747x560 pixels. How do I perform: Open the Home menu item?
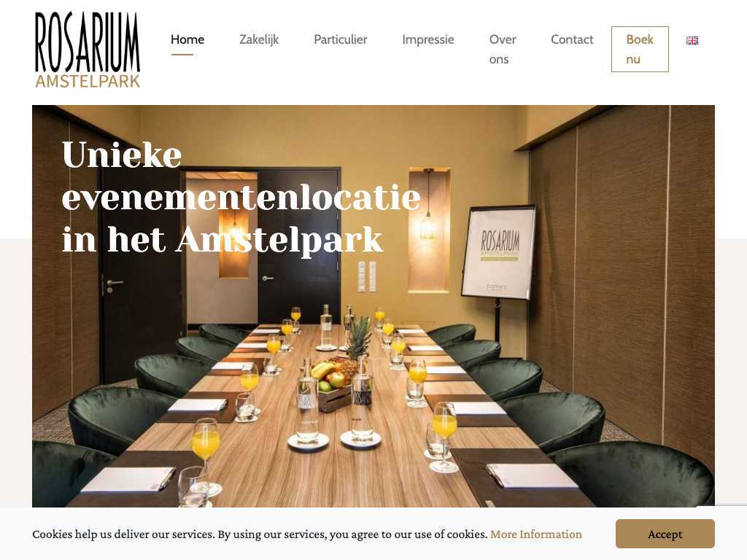point(187,39)
